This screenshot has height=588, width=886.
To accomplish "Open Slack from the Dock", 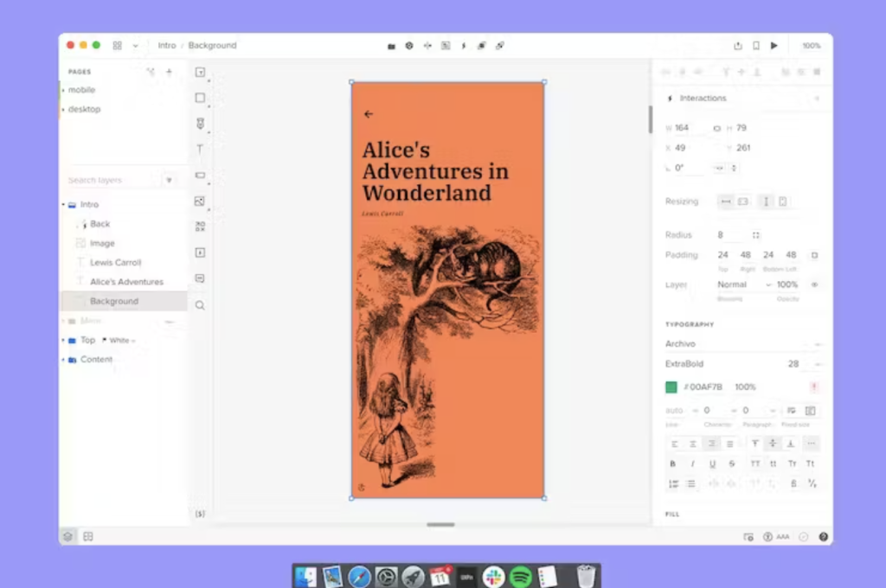I will 493,578.
